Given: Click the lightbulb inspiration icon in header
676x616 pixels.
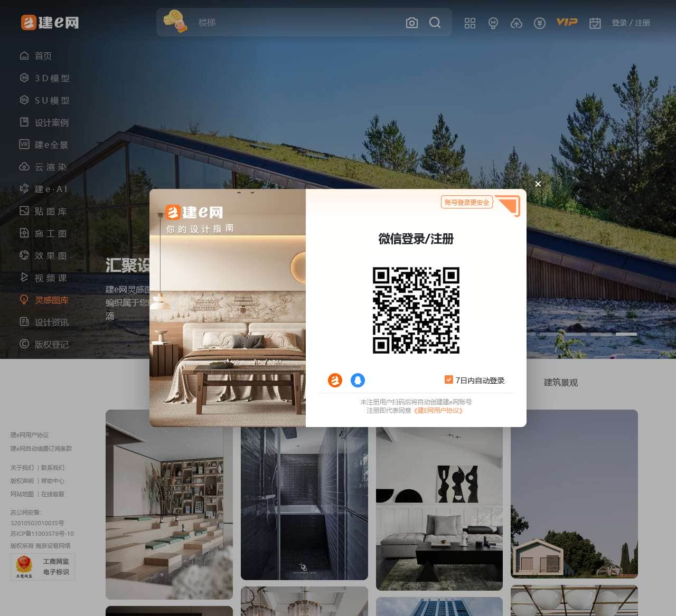Looking at the screenshot, I should click(493, 23).
